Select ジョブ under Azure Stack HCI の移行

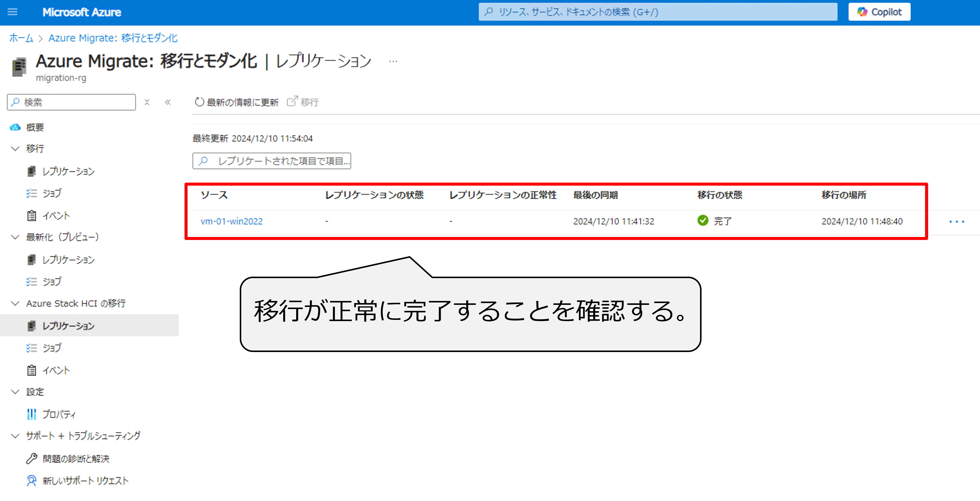[x=52, y=348]
